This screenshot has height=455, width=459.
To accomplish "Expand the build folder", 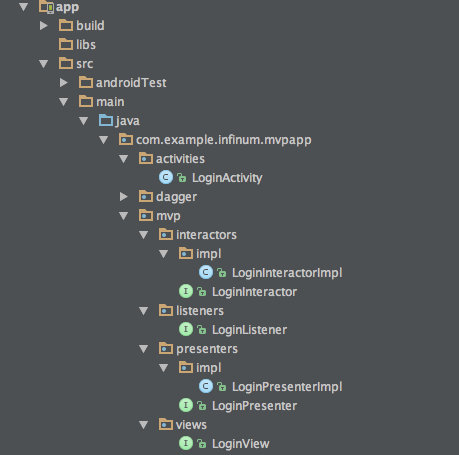I will pyautogui.click(x=44, y=25).
